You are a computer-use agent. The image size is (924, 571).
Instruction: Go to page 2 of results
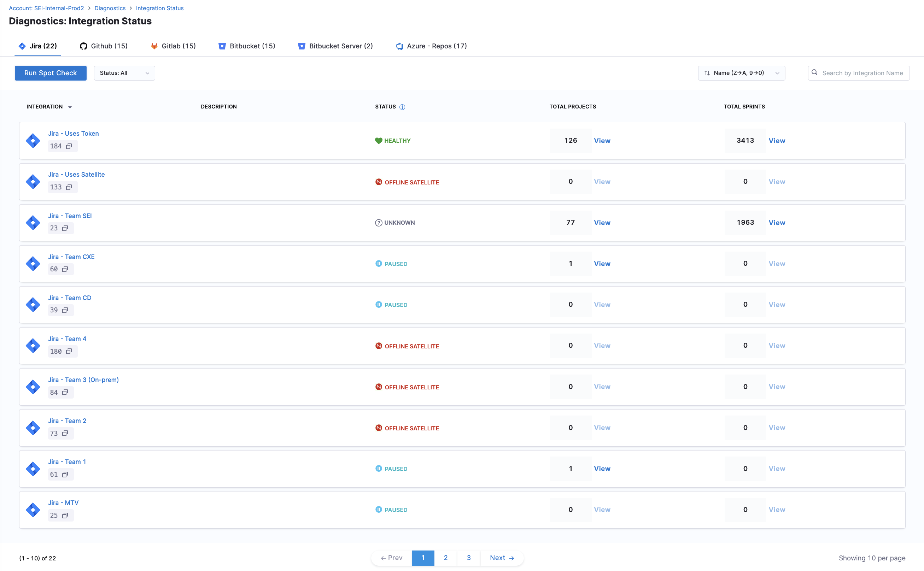446,558
